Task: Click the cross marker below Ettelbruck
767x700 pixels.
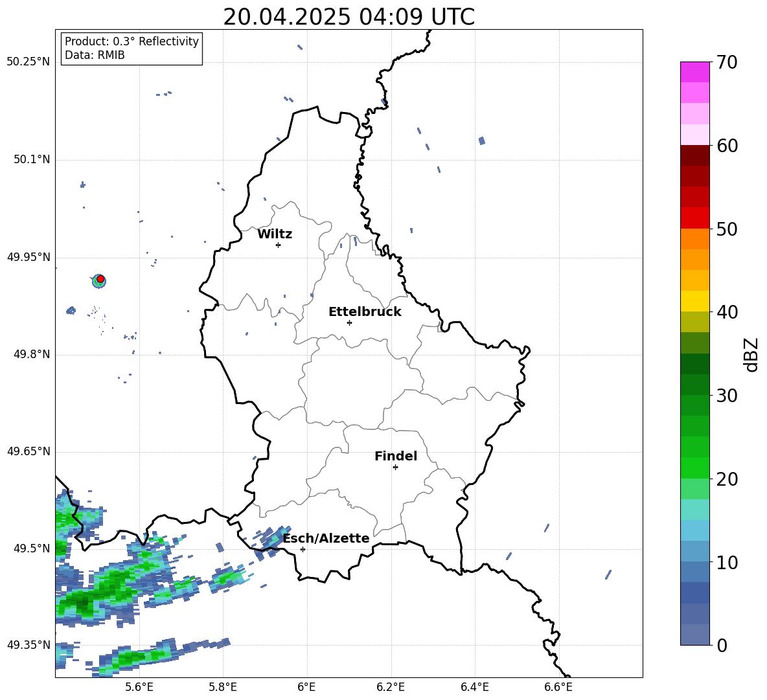Action: [349, 322]
